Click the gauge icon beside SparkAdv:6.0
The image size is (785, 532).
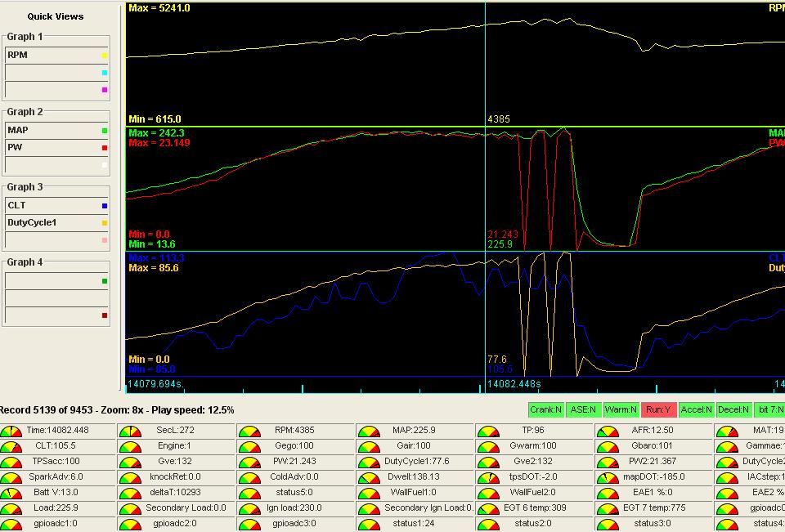click(x=11, y=477)
